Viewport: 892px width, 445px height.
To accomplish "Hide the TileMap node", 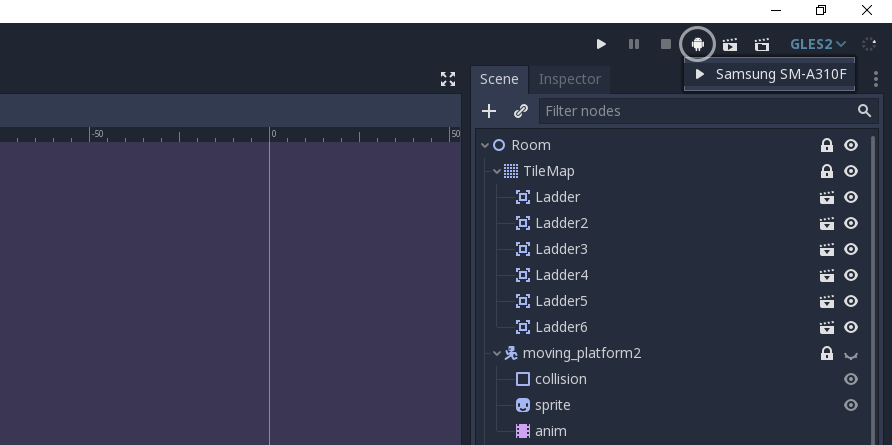I will click(x=851, y=171).
